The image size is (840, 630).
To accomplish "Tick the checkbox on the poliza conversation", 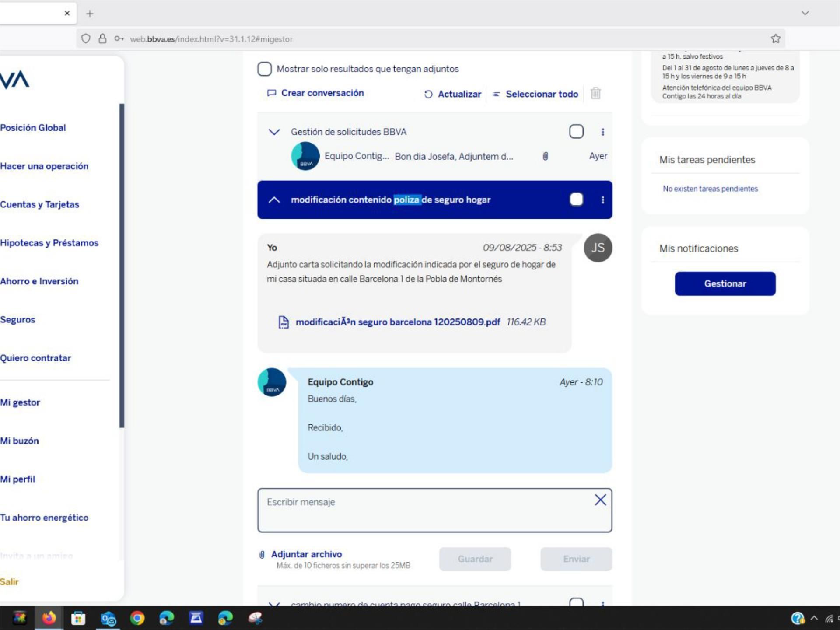I will pos(576,199).
